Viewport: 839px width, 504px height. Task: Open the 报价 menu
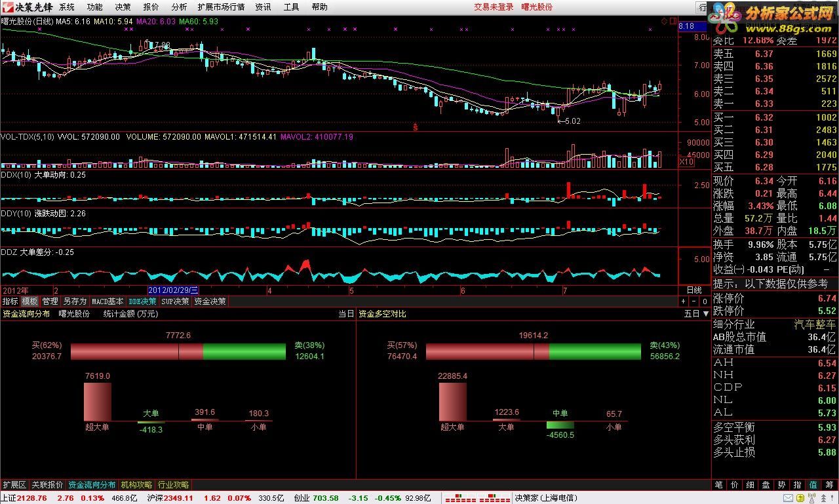tap(151, 7)
